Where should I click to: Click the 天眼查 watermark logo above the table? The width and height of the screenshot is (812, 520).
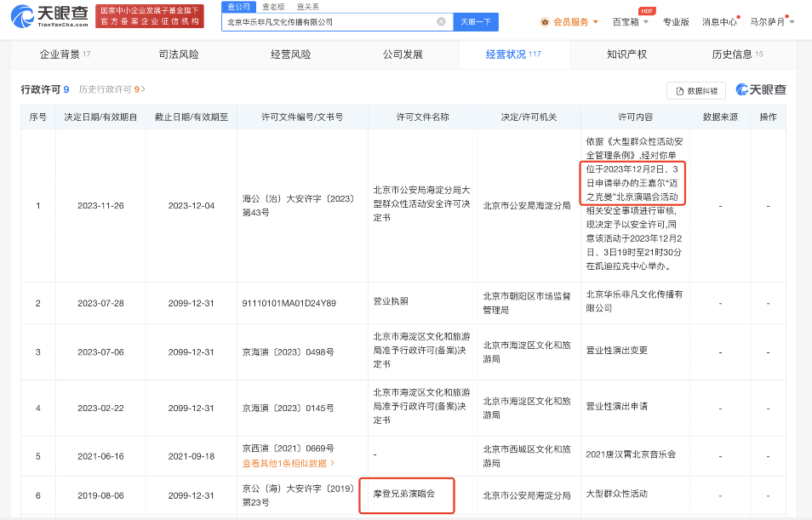pyautogui.click(x=761, y=90)
